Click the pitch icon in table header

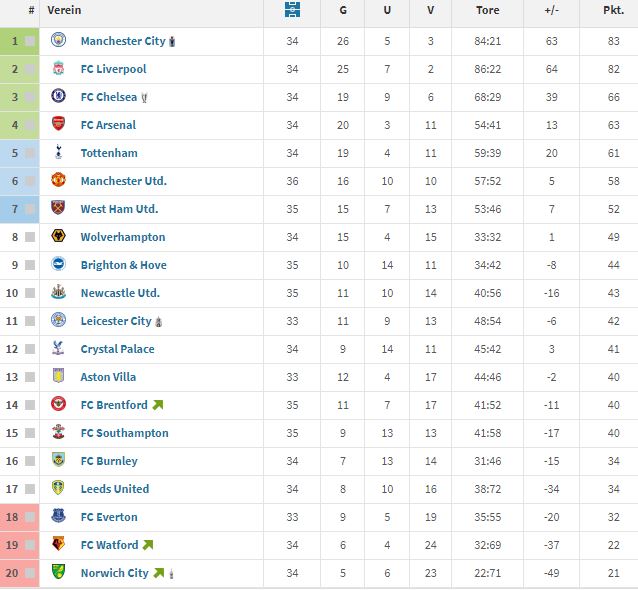tap(292, 9)
